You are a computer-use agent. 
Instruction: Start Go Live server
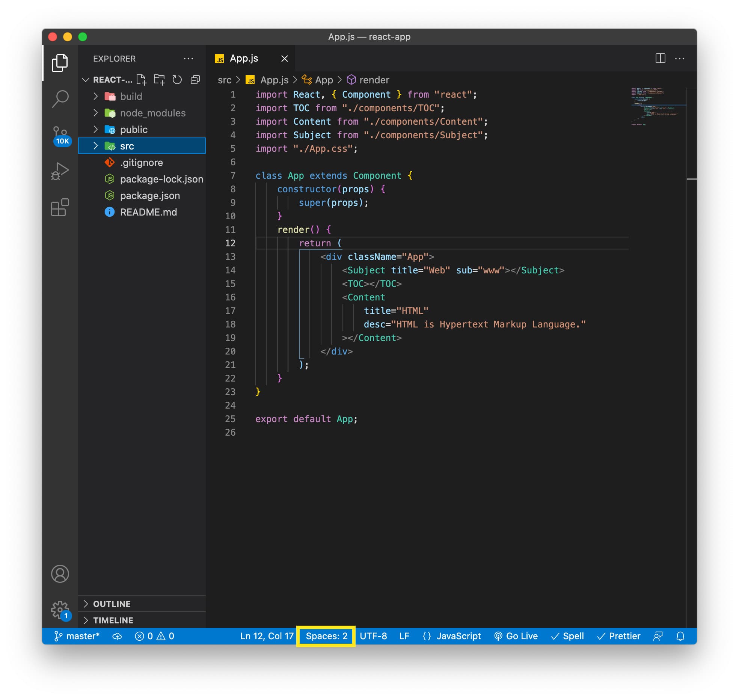pos(516,636)
